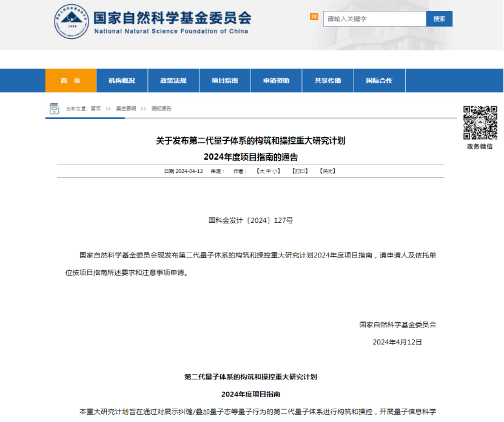Open the 国际合作 navigation item
The height and width of the screenshot is (422, 504).
pyautogui.click(x=379, y=81)
